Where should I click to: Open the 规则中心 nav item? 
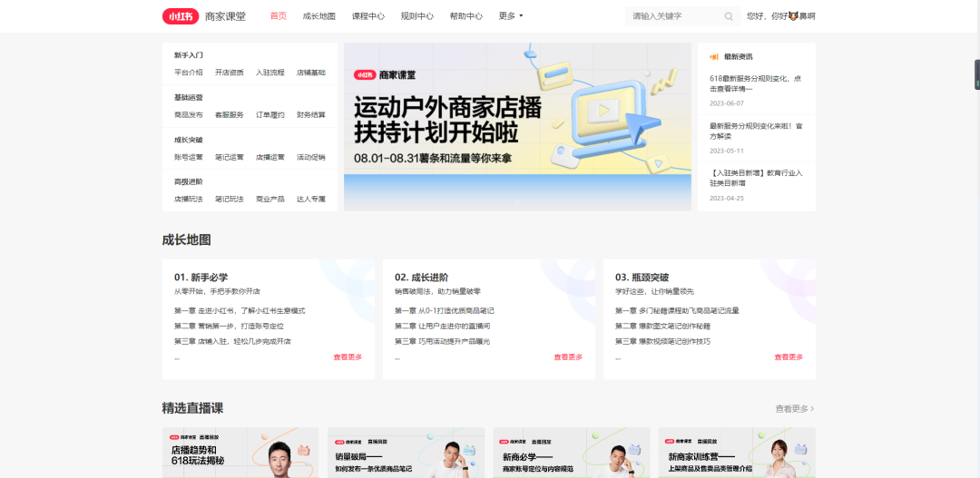pos(416,16)
